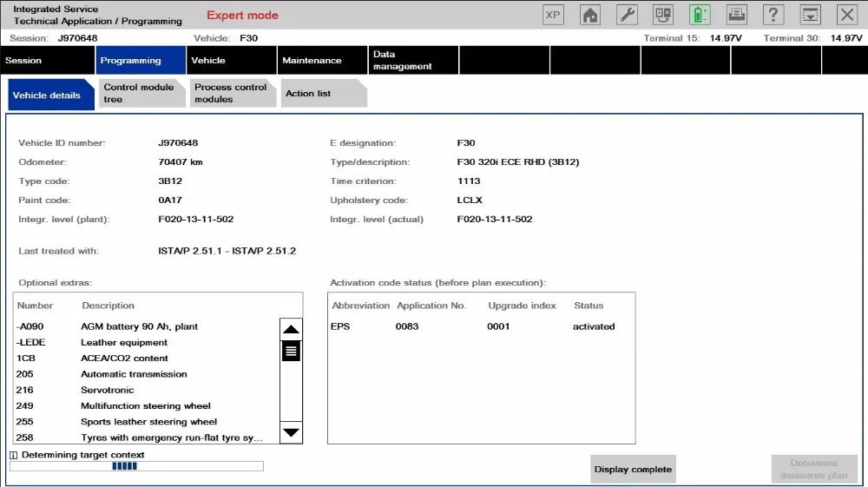Click the optional extras scroll down arrow
868x487 pixels.
click(x=291, y=432)
